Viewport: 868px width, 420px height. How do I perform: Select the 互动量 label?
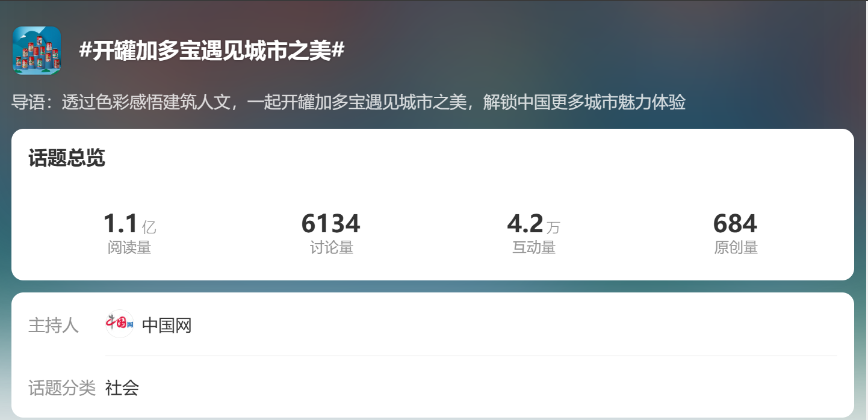click(x=534, y=247)
